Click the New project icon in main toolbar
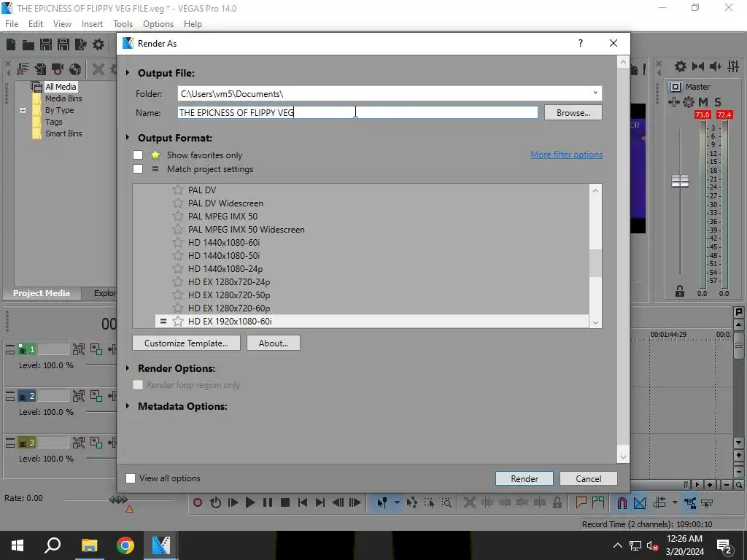This screenshot has width=747, height=560. click(x=10, y=44)
